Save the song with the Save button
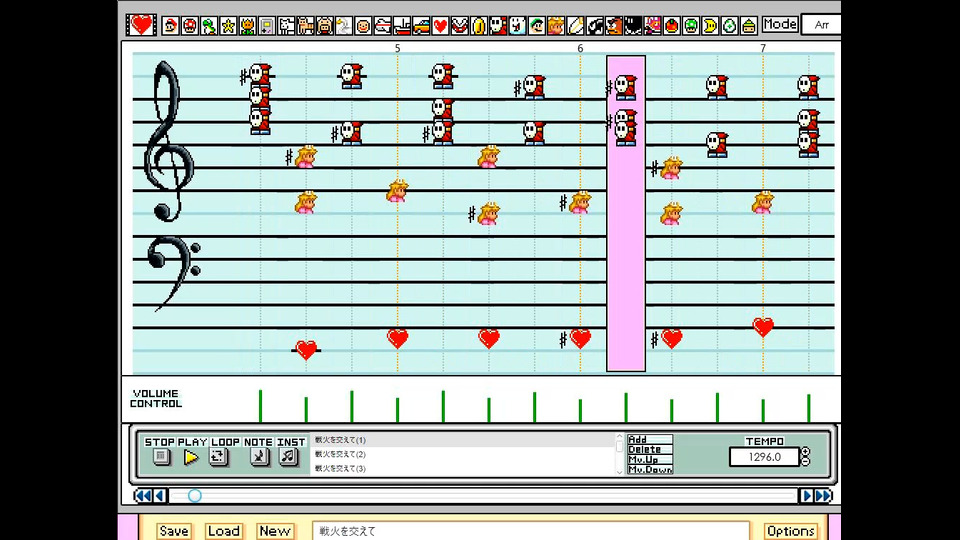This screenshot has height=540, width=960. (174, 531)
